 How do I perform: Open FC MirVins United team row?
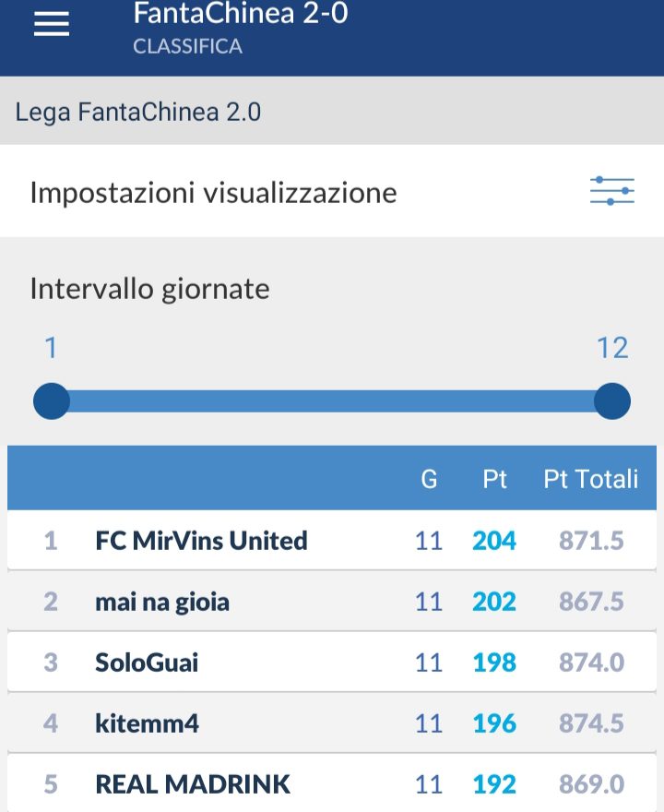point(332,540)
